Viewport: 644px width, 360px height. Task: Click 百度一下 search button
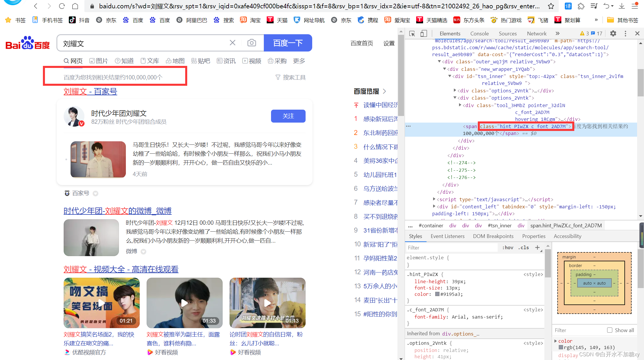tap(288, 43)
